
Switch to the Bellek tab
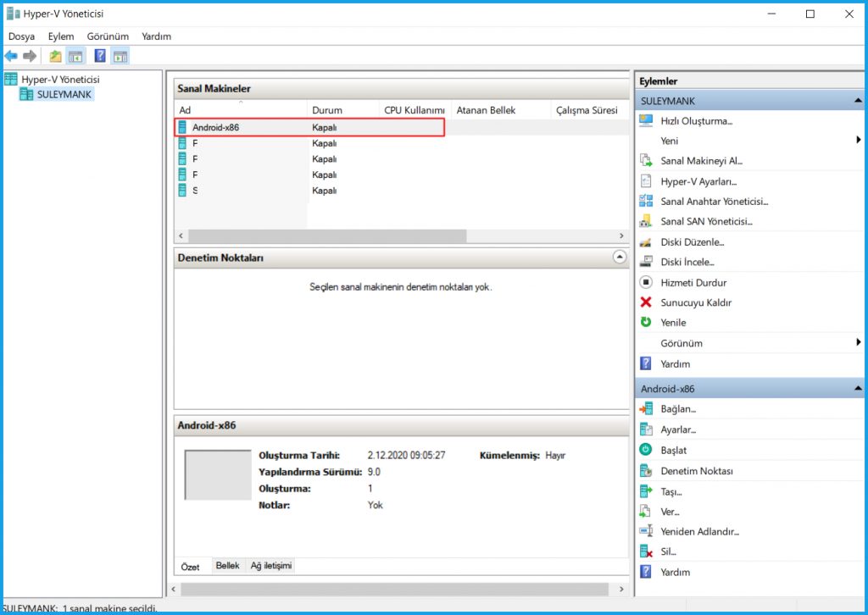tap(227, 565)
